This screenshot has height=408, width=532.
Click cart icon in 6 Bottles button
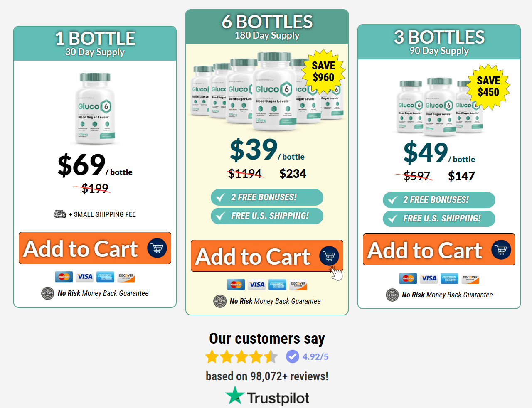pyautogui.click(x=329, y=256)
